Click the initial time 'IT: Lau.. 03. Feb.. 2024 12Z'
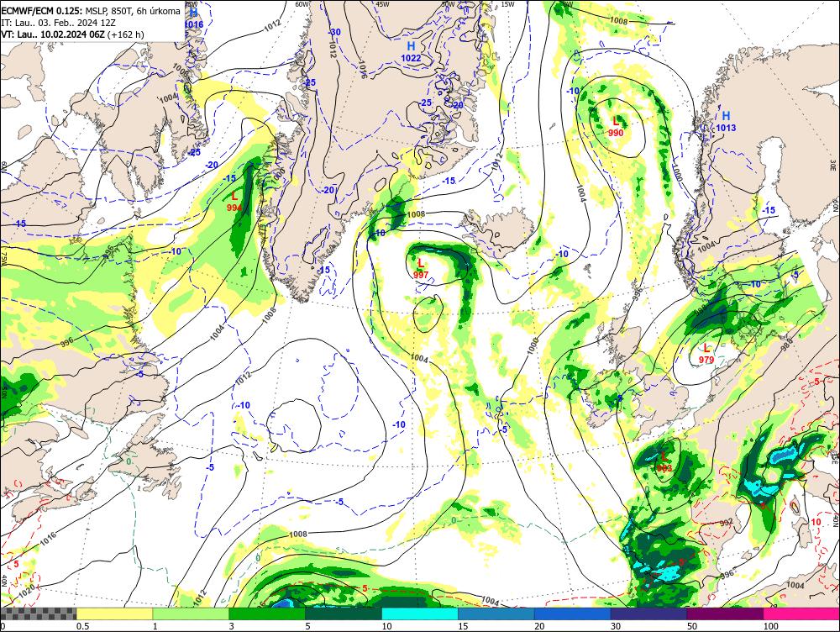 click(58, 23)
